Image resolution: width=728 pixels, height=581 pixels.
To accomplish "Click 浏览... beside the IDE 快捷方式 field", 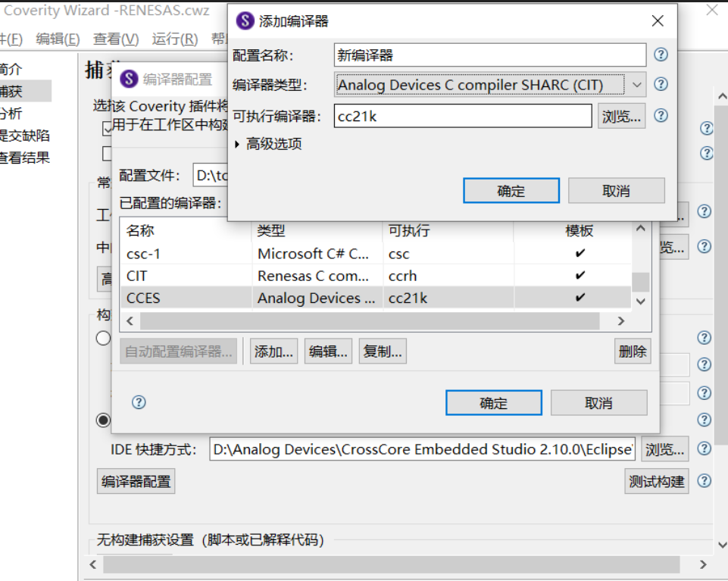I will click(665, 449).
